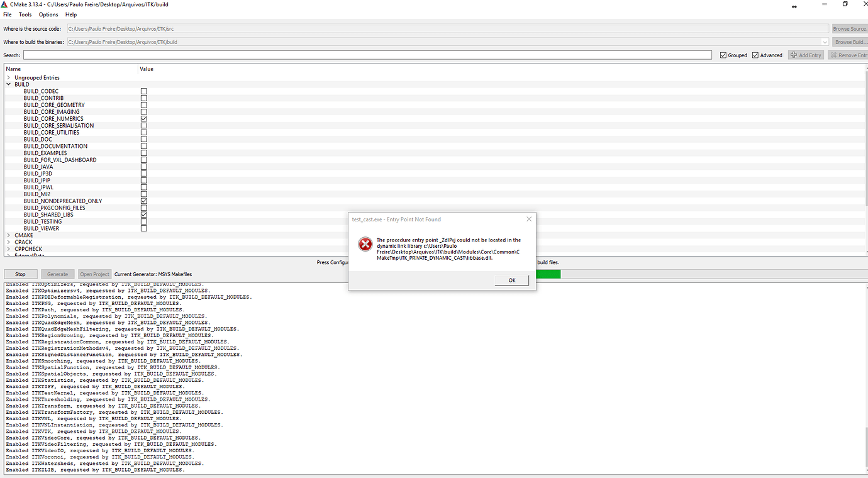Expand the CPPCHECK group
868x478 pixels.
[x=9, y=249]
